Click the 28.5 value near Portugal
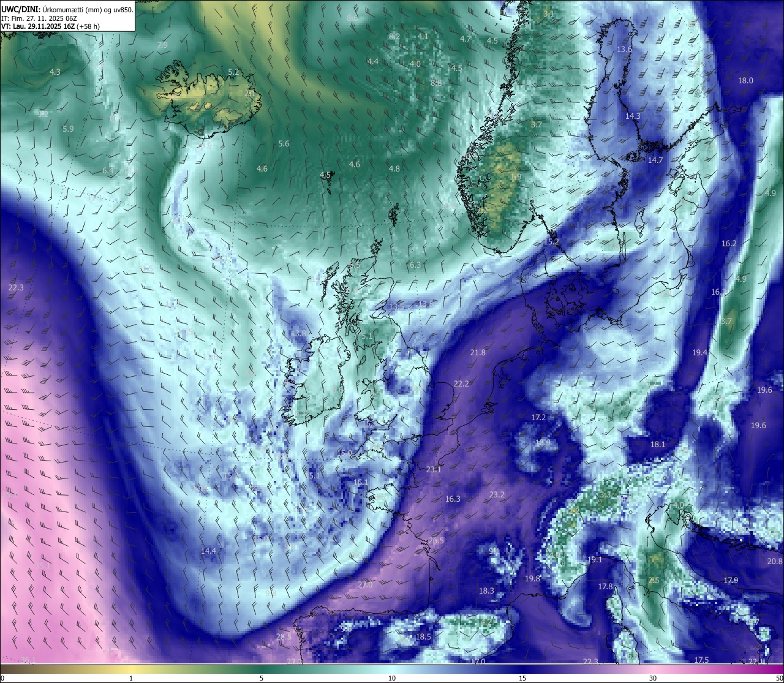Image resolution: width=784 pixels, height=683 pixels. (x=284, y=637)
